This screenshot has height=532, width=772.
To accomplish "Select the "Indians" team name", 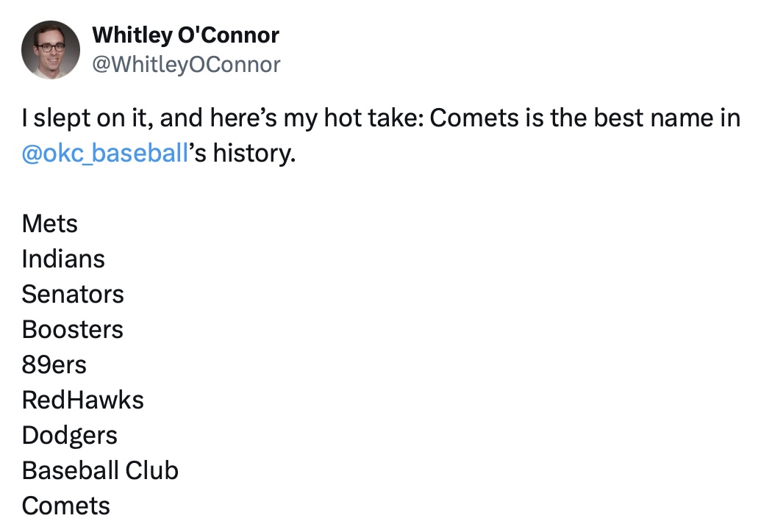I will pyautogui.click(x=63, y=259).
